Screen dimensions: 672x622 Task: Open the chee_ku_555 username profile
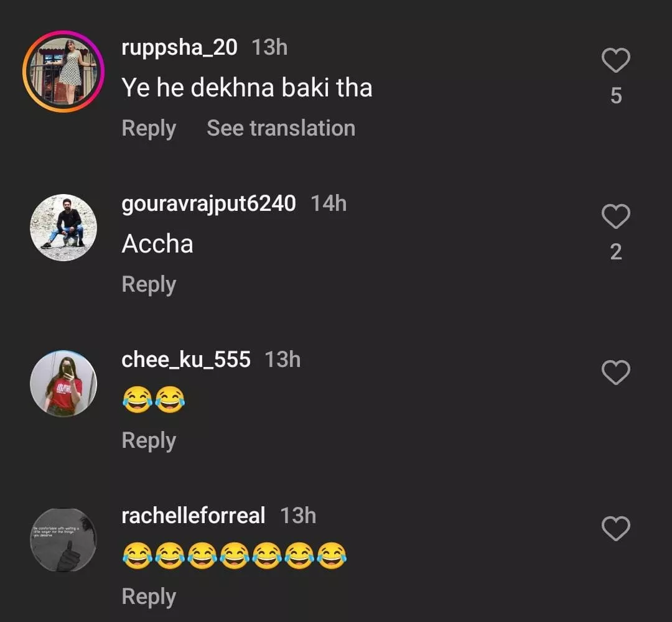(186, 360)
